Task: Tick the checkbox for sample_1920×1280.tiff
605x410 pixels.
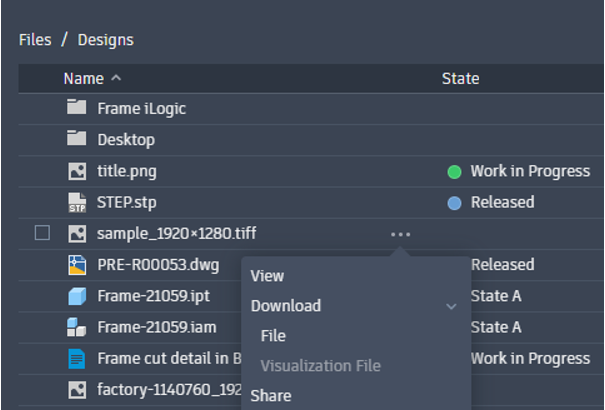Action: click(x=42, y=233)
